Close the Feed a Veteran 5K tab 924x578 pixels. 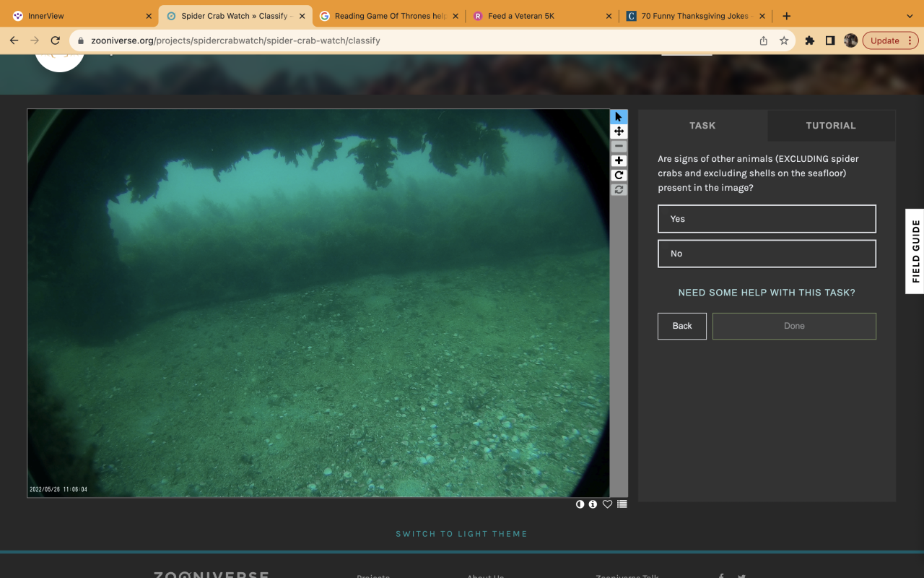609,16
